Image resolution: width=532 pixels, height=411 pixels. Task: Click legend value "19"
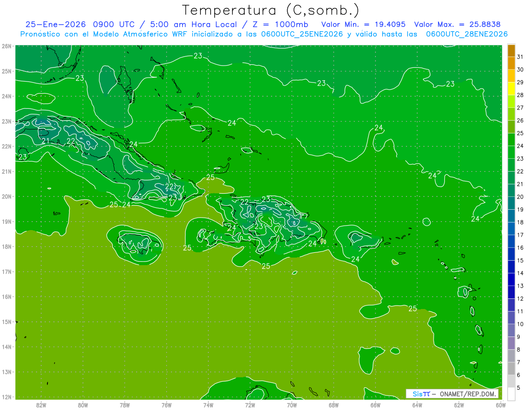pyautogui.click(x=520, y=209)
